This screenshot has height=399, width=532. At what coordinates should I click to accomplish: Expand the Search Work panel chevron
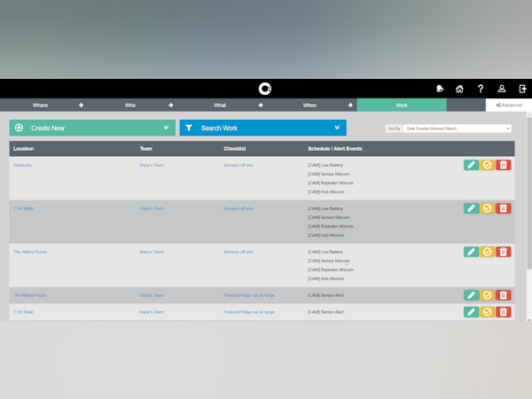coord(337,128)
